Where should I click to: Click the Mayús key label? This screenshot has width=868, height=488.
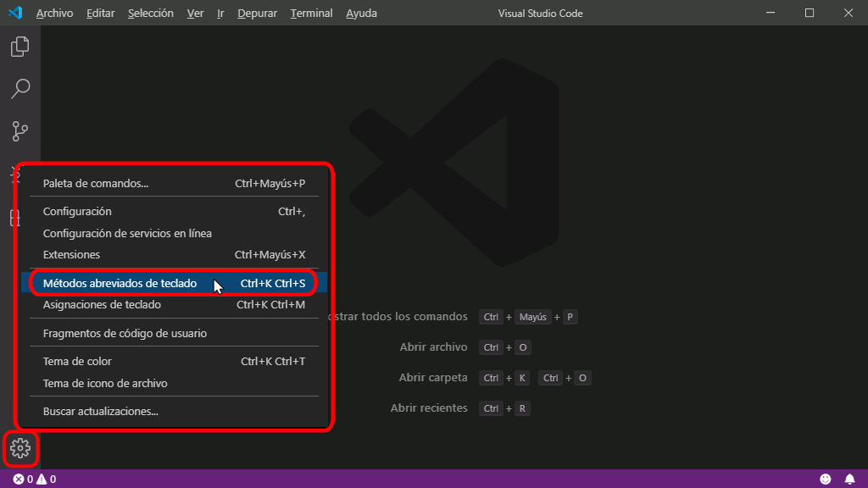click(x=532, y=317)
